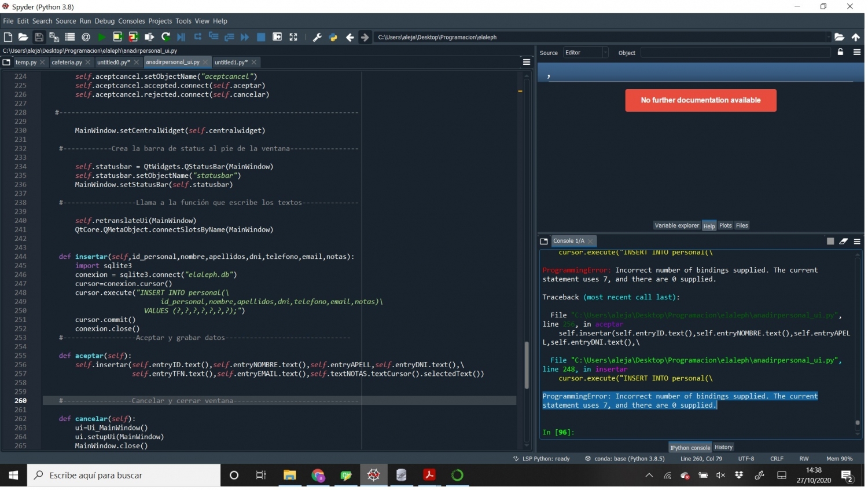Open Dropbox from the system tray
Screen dimensions: 868x490
739,476
